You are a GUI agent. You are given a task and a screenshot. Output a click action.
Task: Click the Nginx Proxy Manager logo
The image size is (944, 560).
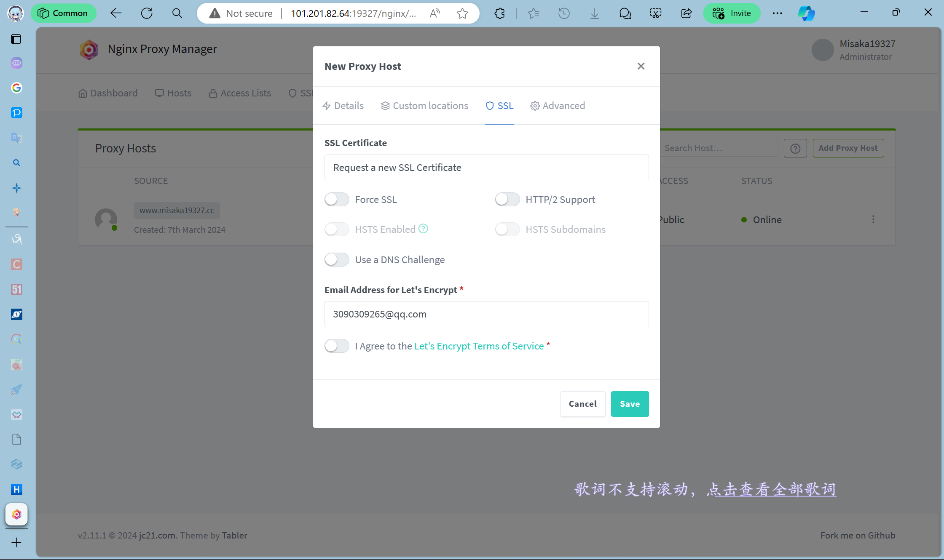pyautogui.click(x=89, y=50)
